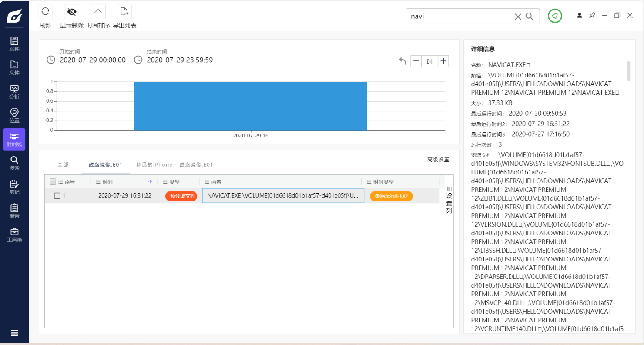The width and height of the screenshot is (644, 345).
Task: Click the 最后运行时间 value 2020-07-30 09:50:53
Action: click(538, 114)
